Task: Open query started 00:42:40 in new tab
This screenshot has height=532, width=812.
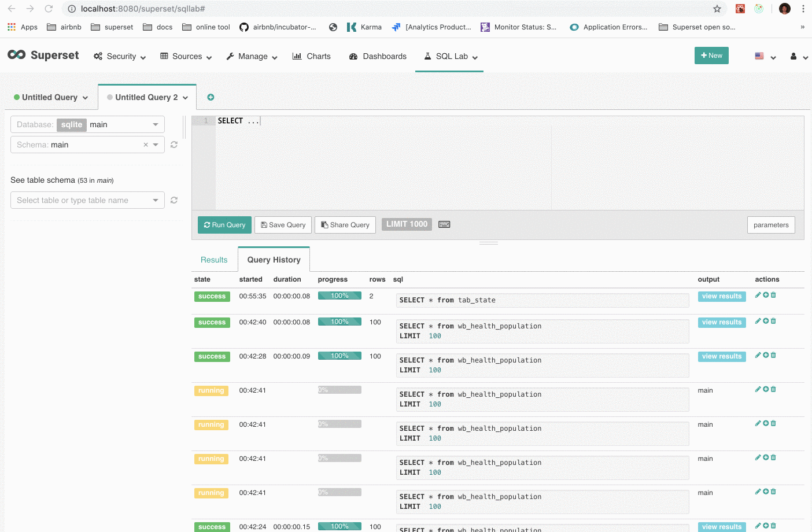Action: (766, 321)
